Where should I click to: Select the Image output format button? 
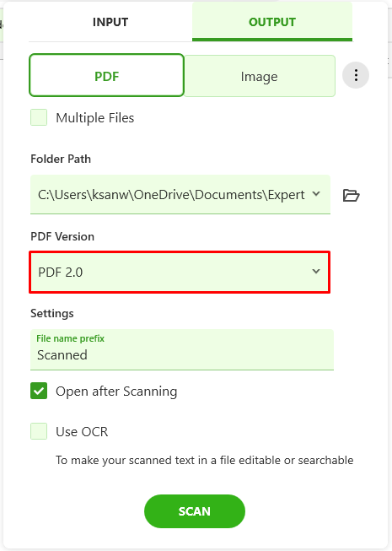(x=260, y=76)
